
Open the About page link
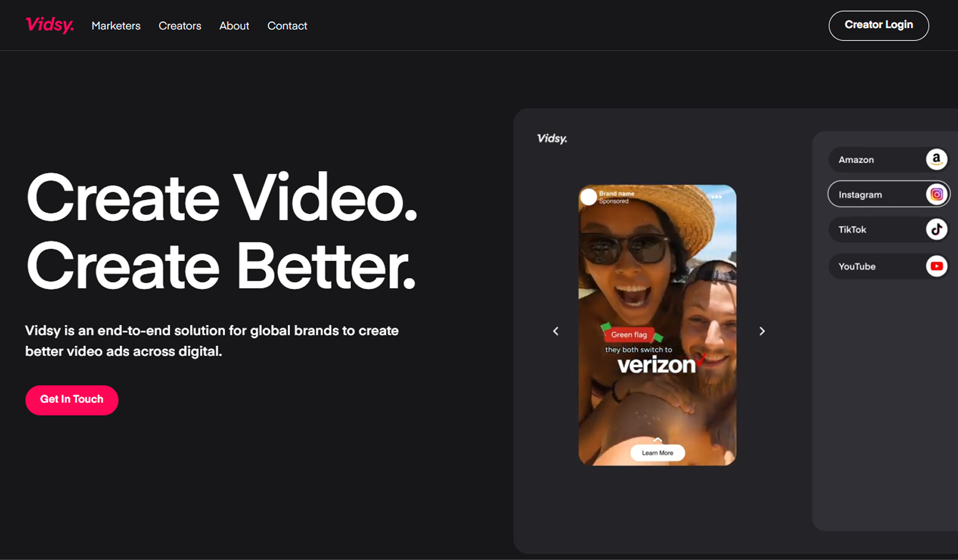pos(234,26)
